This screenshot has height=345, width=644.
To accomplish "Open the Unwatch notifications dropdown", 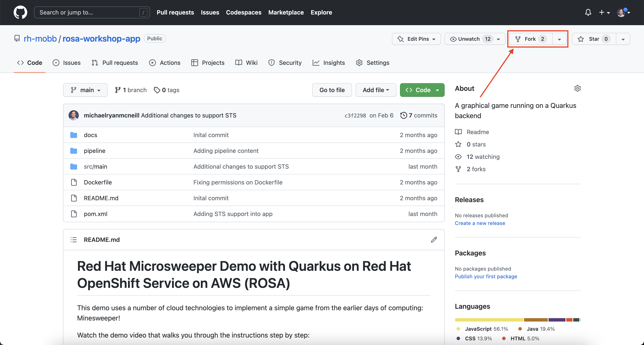I will 474,39.
